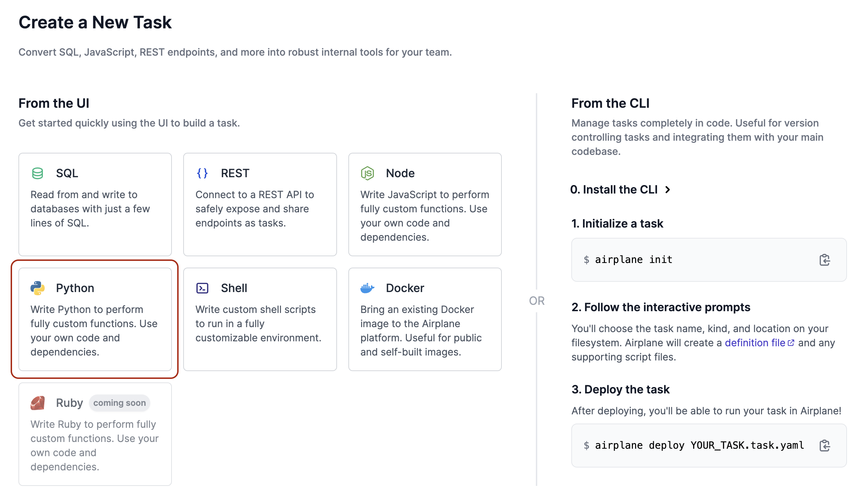
Task: Copy the airplane init command
Action: tap(825, 260)
